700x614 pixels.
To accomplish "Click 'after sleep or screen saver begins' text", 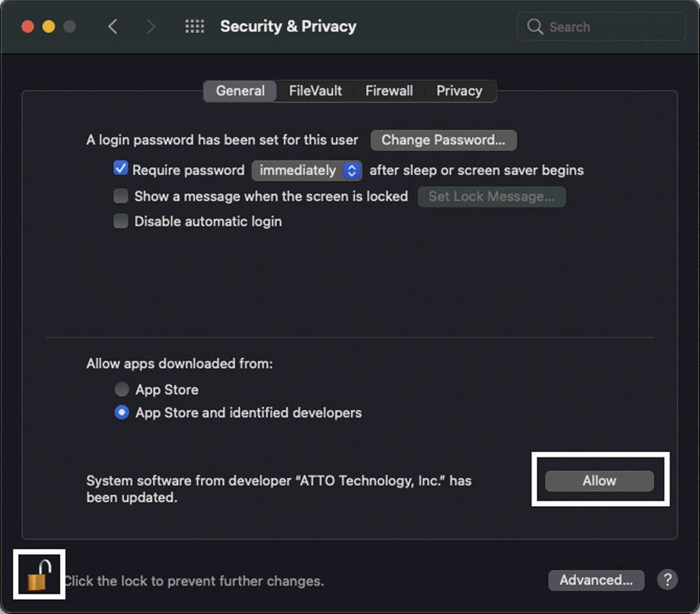I will tap(476, 170).
